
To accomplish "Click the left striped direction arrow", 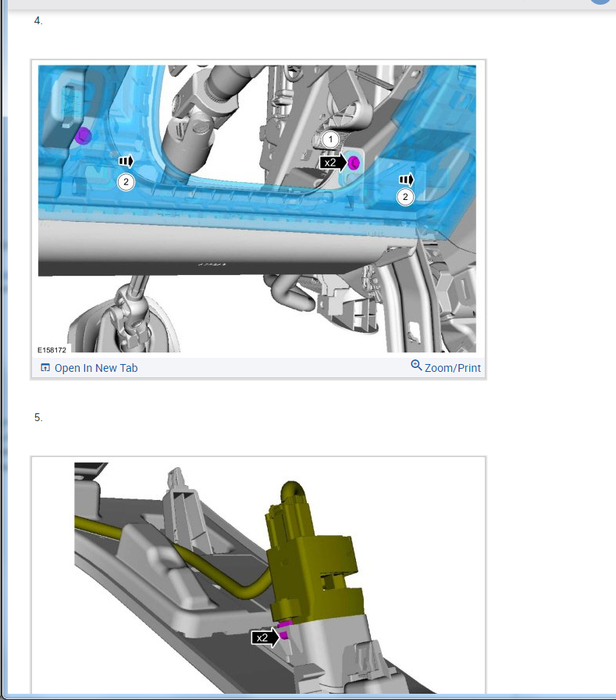I will coord(126,161).
